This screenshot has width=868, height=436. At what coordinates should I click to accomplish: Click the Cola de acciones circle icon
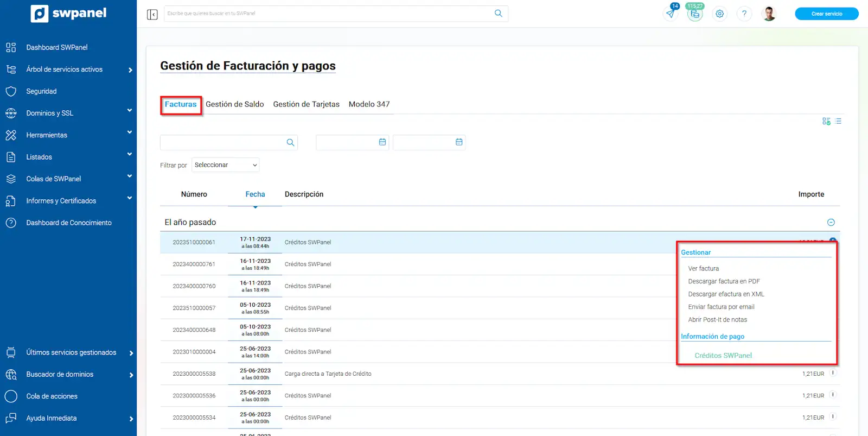[x=11, y=396]
